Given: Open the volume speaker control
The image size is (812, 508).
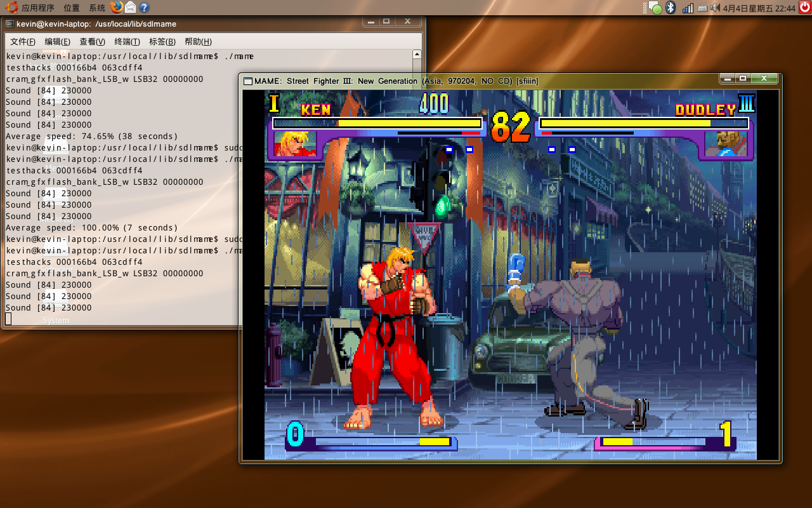Looking at the screenshot, I should 715,8.
